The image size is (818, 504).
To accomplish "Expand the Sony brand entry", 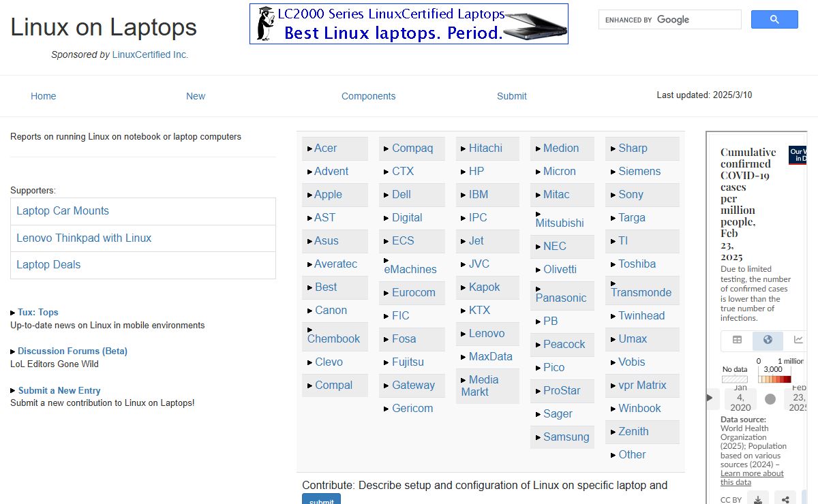I will (x=631, y=195).
